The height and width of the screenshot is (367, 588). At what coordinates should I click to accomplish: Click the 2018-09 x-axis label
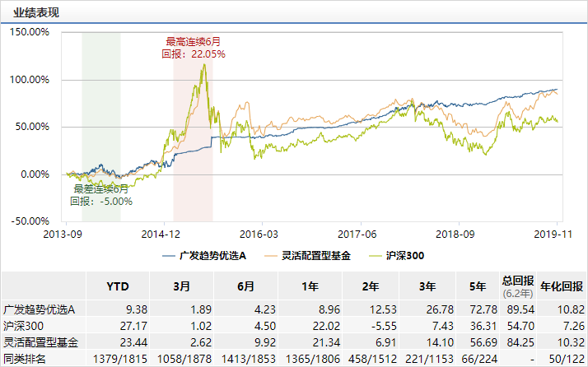455,235
